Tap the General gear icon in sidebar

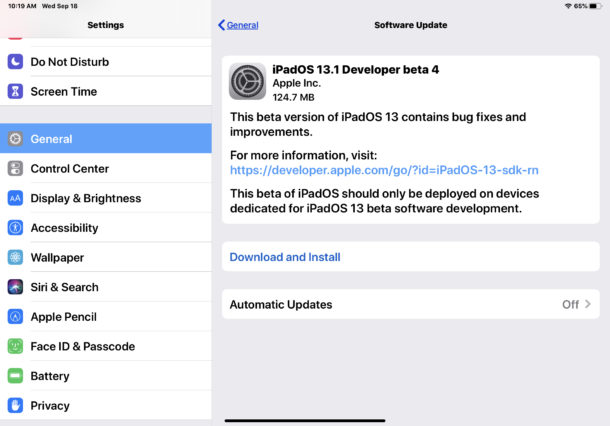tap(15, 138)
